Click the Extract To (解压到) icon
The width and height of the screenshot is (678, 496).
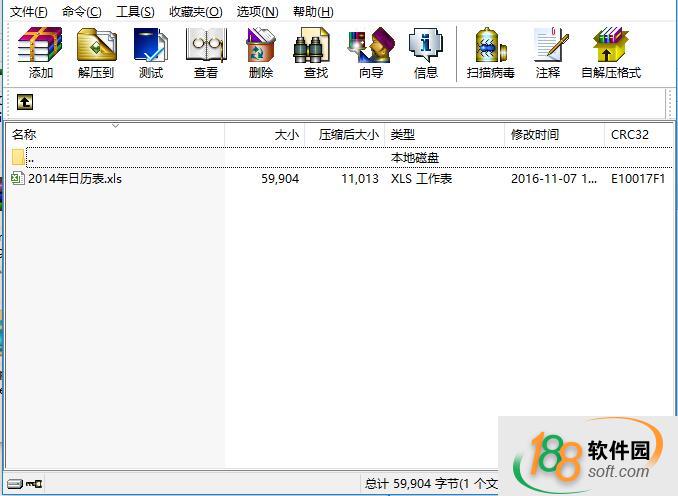click(96, 52)
